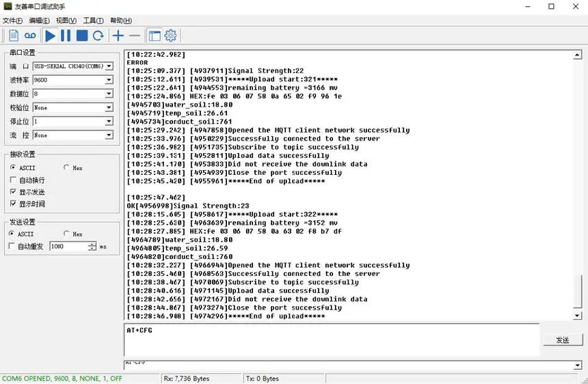Open the 编辑(E) menu

pos(40,20)
